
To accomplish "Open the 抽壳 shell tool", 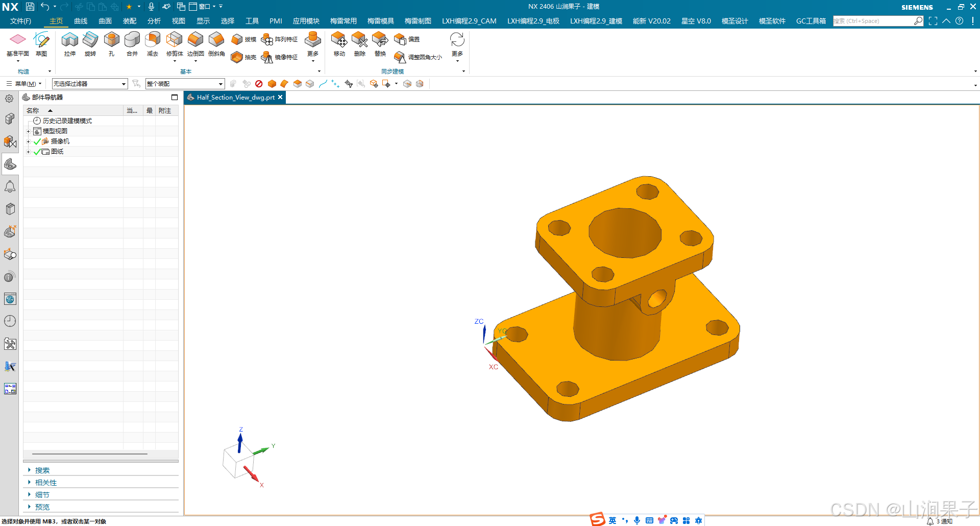I will (243, 57).
